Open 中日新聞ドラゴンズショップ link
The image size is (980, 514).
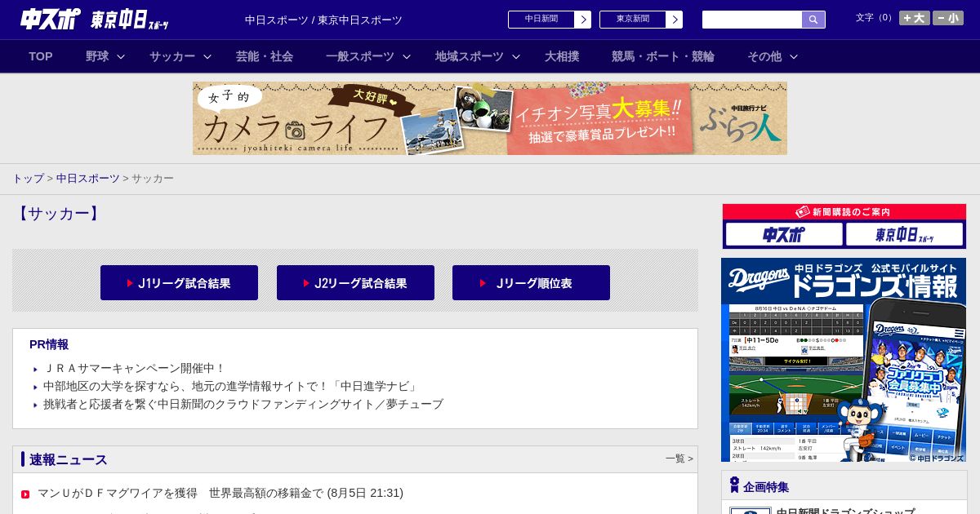tap(845, 511)
